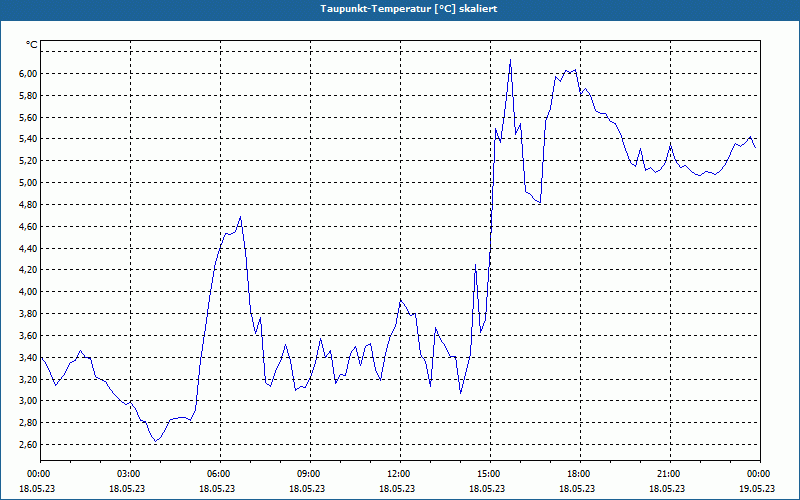The height and width of the screenshot is (500, 800).
Task: Select the 4,20 y-axis value
Action: 29,270
